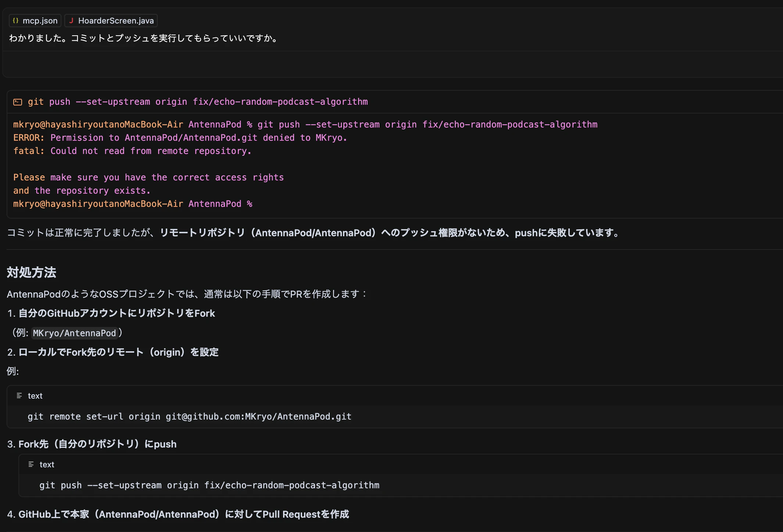The height and width of the screenshot is (532, 783).
Task: Click the 'fatal: Could not read' line
Action: tap(132, 151)
